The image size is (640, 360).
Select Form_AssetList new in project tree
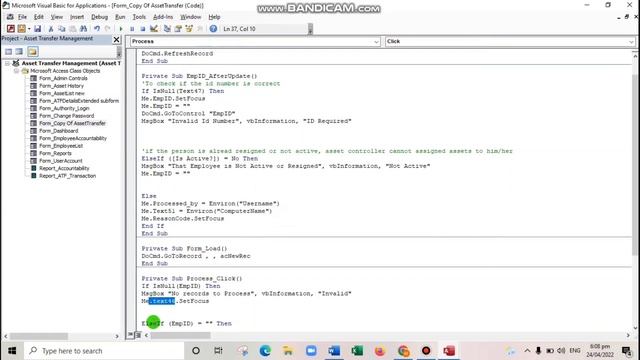tap(62, 93)
